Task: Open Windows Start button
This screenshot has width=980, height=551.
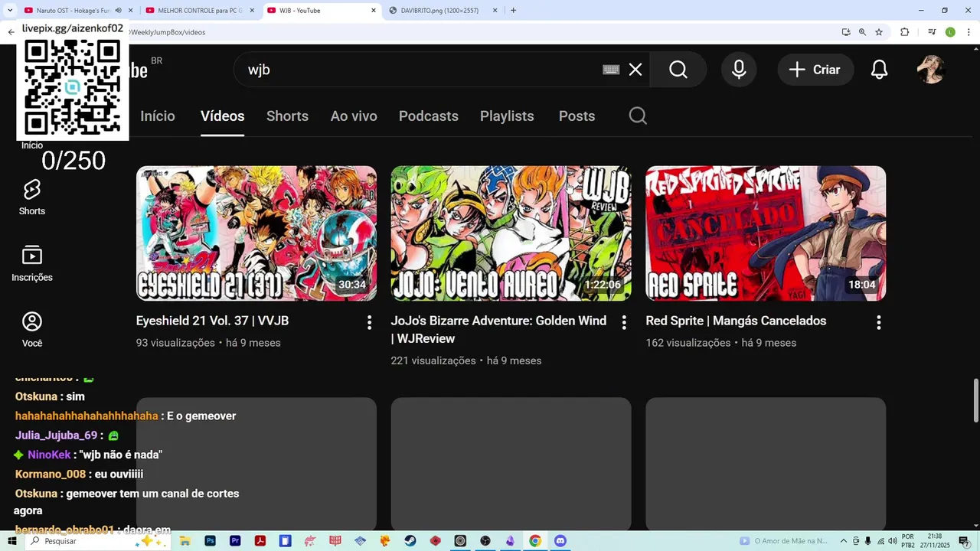Action: 12,541
